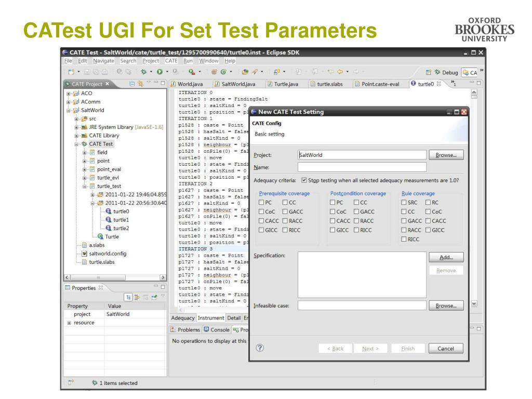Click the Open Type toolbar icon
Viewport: 532px width, 399px height.
[245, 72]
